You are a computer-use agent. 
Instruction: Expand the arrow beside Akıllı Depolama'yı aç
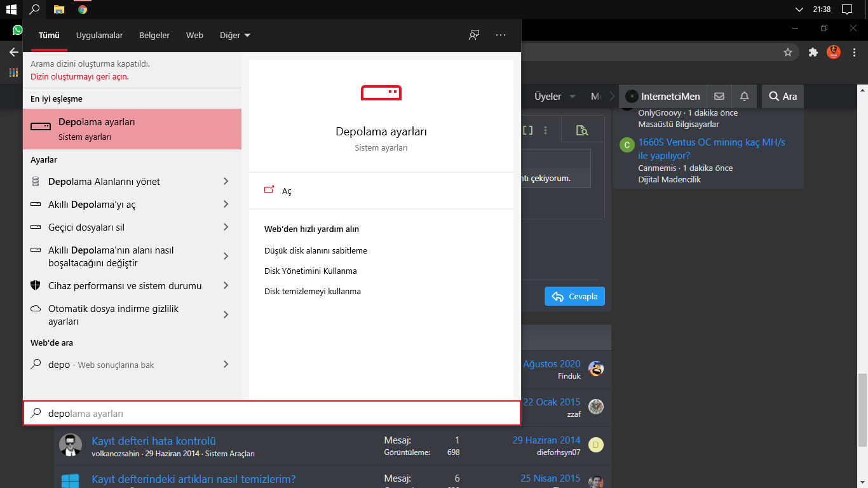[226, 205]
